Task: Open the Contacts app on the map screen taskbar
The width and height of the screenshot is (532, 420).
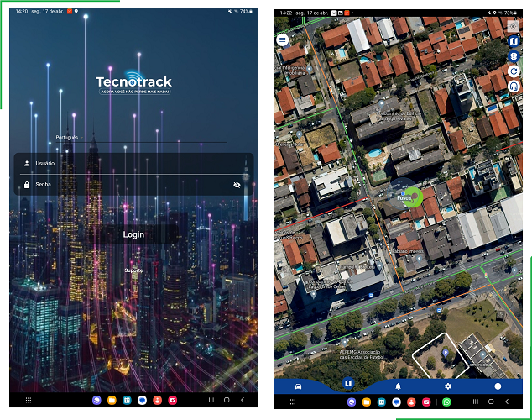Action: point(411,402)
